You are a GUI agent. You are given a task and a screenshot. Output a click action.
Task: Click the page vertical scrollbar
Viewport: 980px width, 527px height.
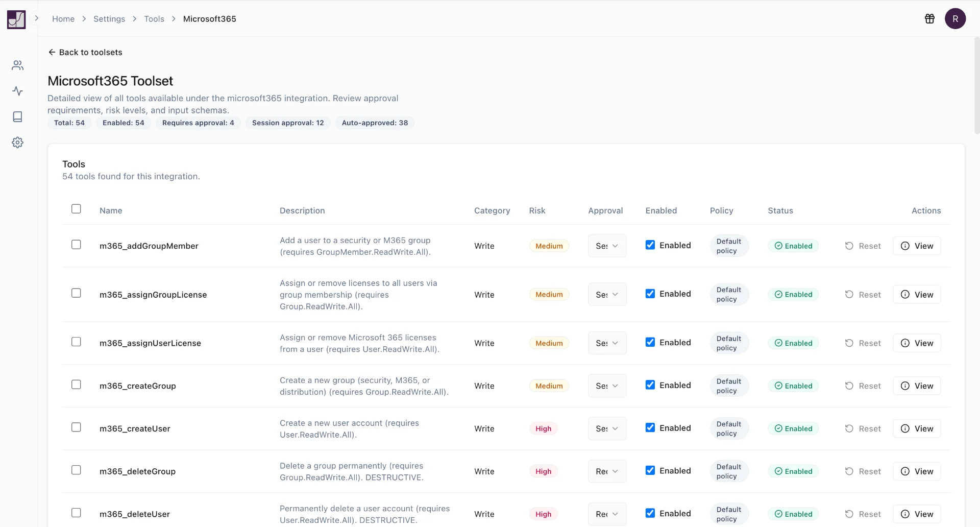(x=976, y=87)
